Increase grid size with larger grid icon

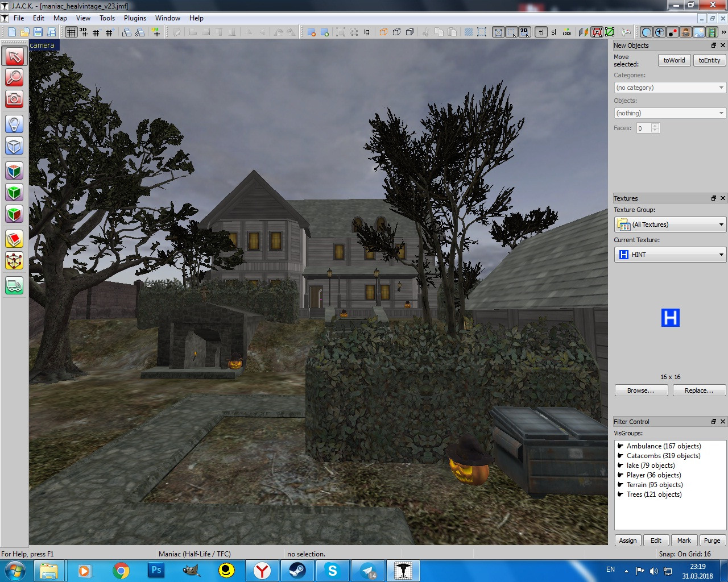tap(109, 32)
